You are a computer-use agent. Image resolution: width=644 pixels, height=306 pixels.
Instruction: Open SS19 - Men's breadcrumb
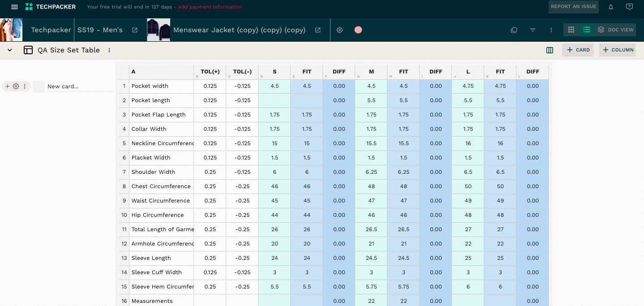(100, 30)
